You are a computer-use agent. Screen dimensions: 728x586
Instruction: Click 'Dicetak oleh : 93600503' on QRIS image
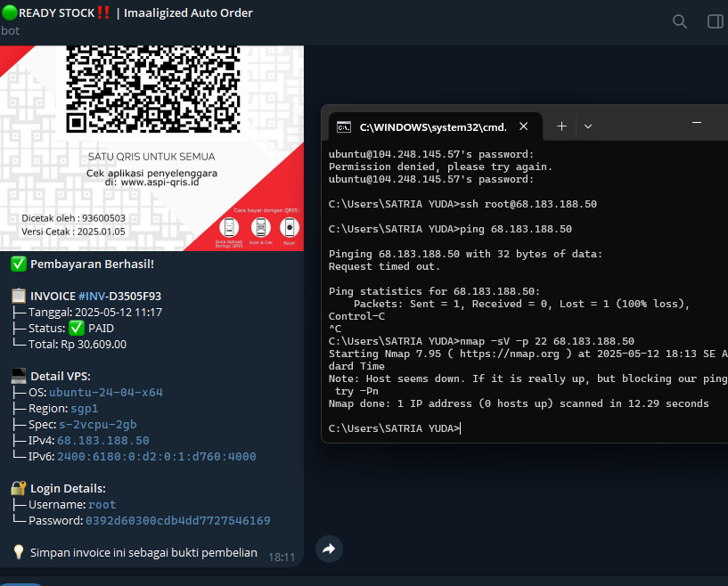73,218
